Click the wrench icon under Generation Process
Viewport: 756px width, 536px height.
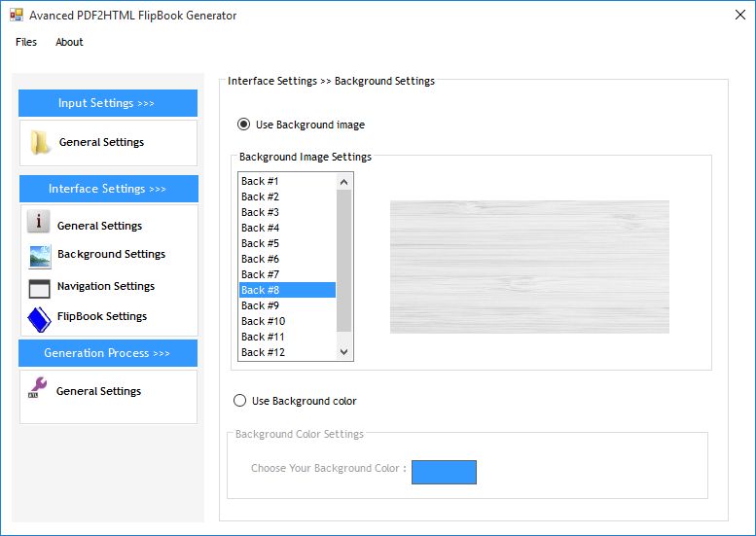(39, 389)
